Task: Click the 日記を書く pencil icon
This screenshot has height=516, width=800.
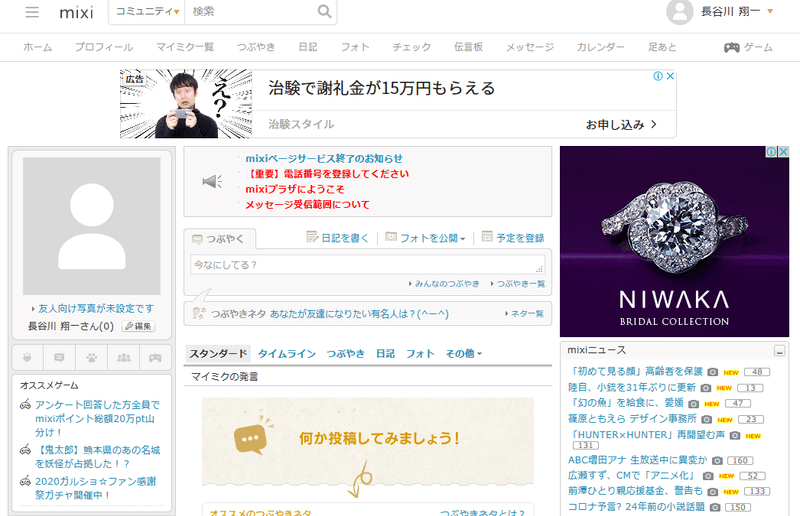Action: [x=312, y=237]
